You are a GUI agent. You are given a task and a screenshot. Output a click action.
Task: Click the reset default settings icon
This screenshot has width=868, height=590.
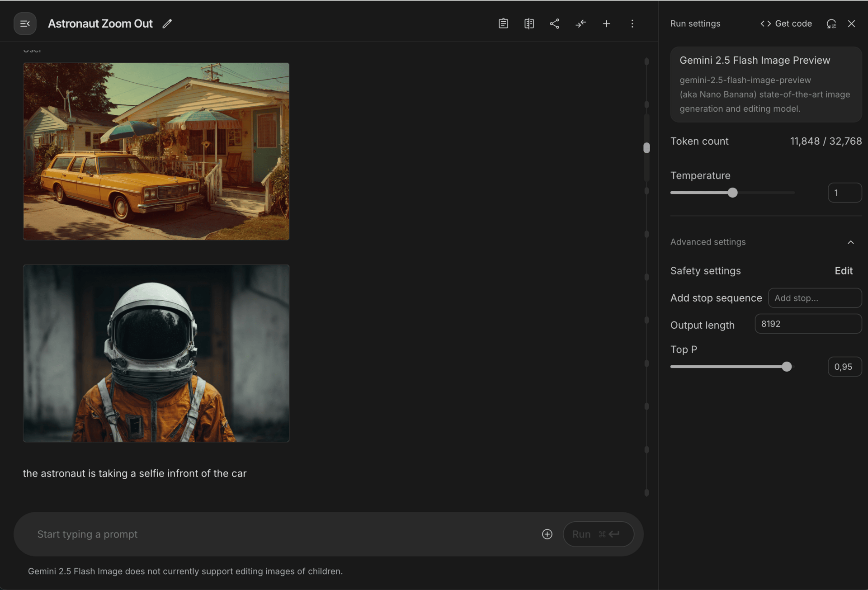pos(831,24)
